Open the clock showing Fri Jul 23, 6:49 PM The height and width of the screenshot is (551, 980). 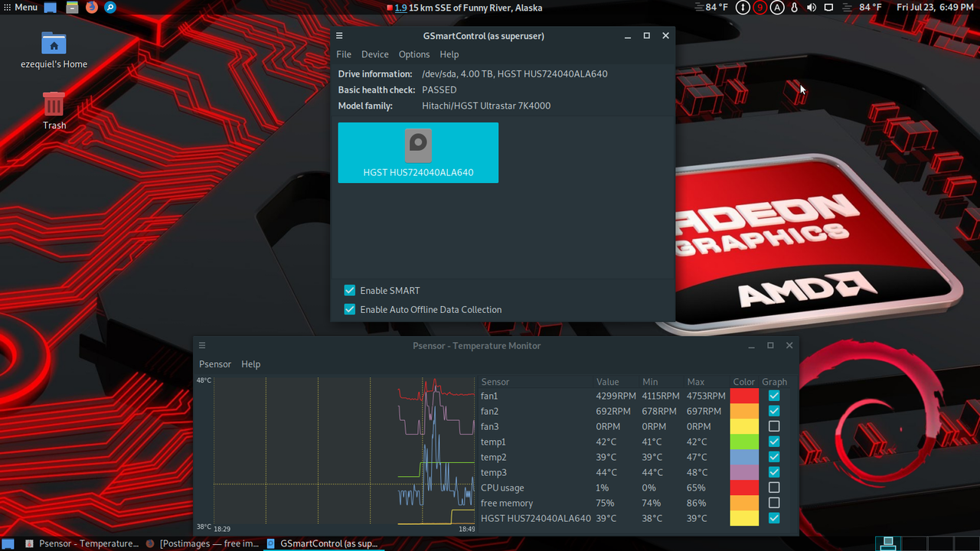tap(935, 8)
